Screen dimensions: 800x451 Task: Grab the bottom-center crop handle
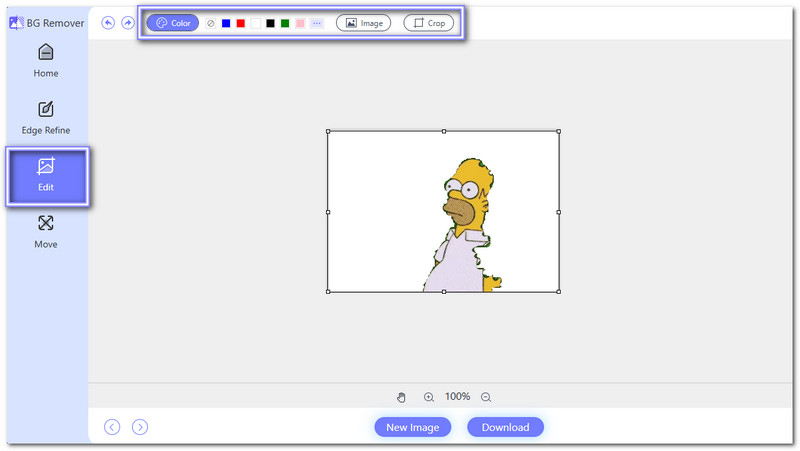pos(444,292)
